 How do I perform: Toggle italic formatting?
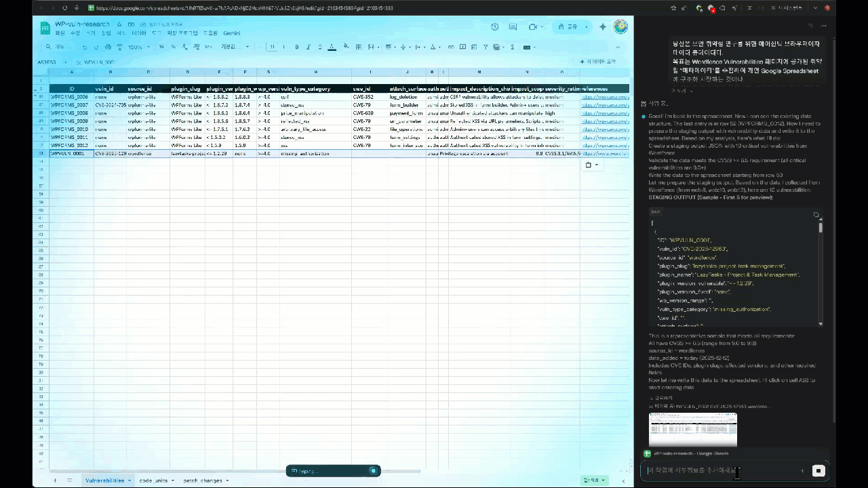click(x=308, y=47)
